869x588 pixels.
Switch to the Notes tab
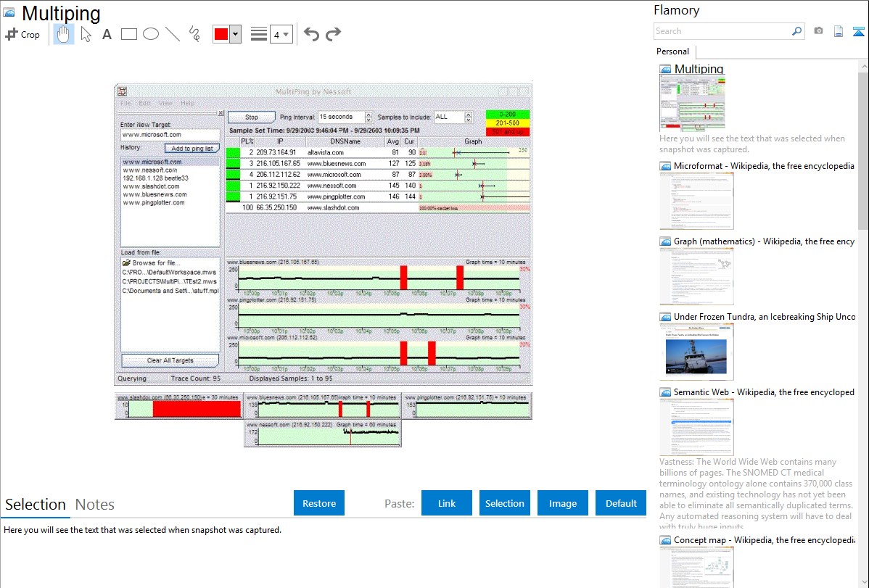(x=95, y=505)
